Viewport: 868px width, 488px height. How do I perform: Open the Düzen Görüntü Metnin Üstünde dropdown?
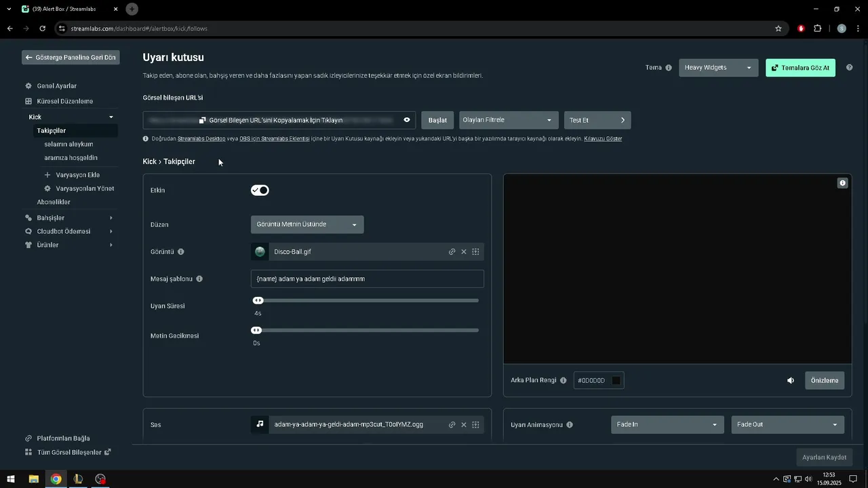point(307,224)
